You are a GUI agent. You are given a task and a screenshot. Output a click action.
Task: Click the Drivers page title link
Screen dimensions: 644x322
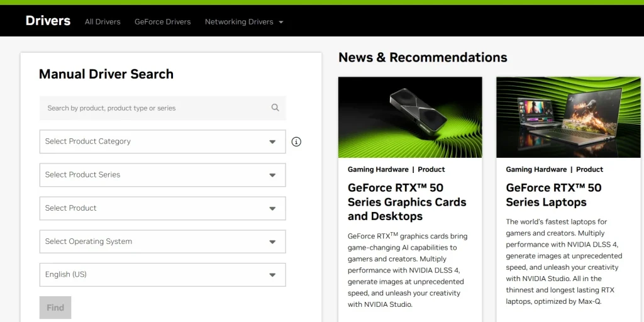click(x=48, y=21)
